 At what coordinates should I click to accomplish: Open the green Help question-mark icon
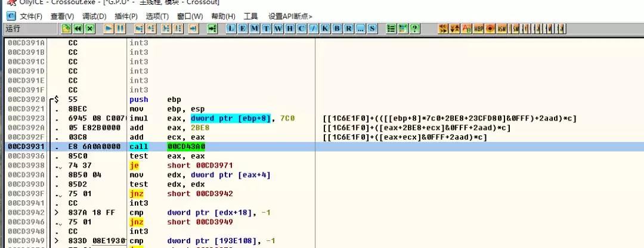(414, 29)
